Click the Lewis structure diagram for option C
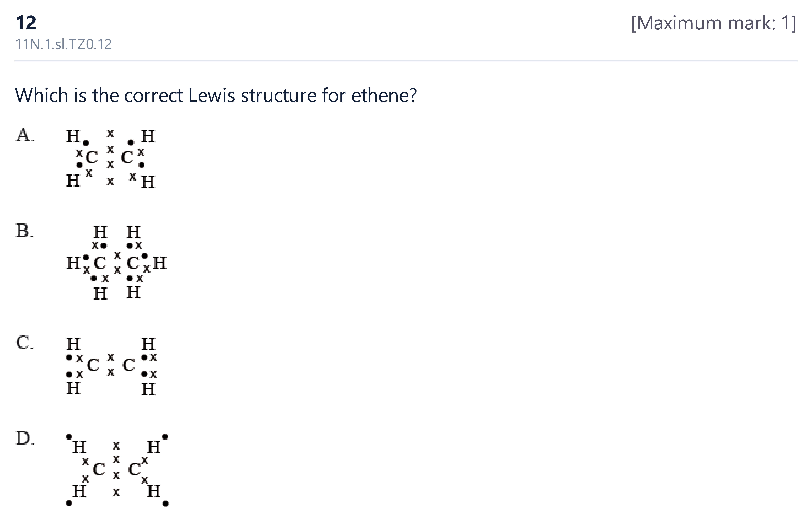Image resolution: width=812 pixels, height=524 pixels. (x=111, y=366)
